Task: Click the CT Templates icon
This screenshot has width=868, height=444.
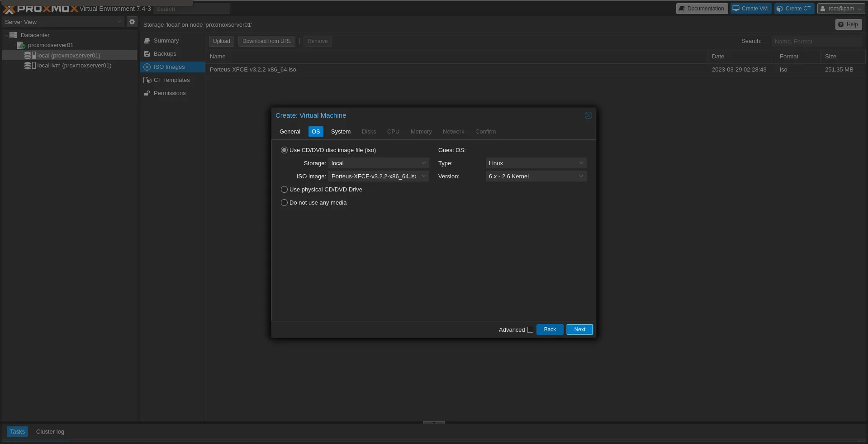Action: [147, 80]
